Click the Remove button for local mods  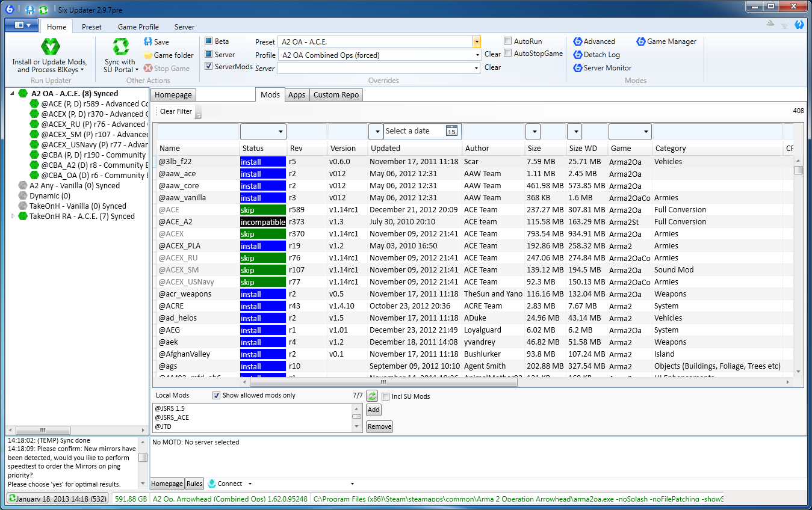click(x=379, y=426)
